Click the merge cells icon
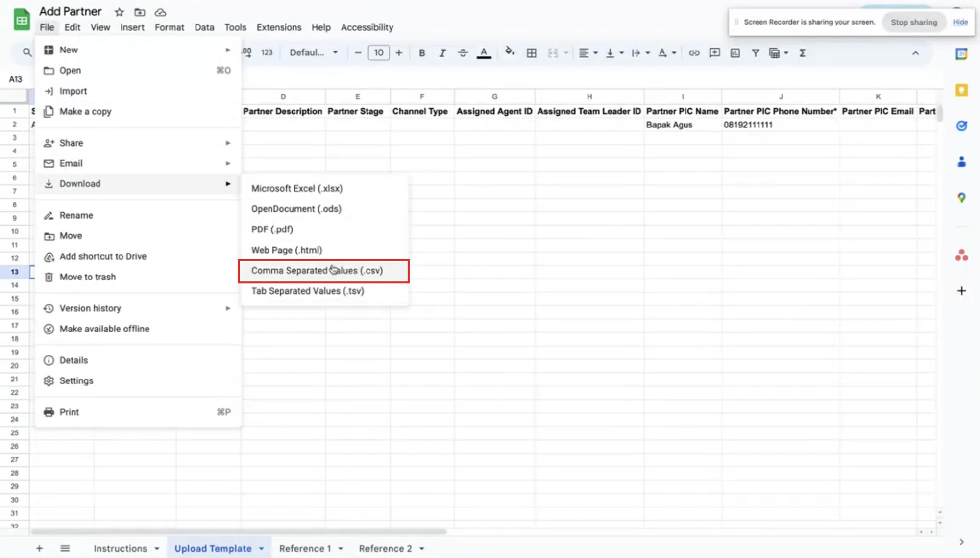 (x=553, y=53)
